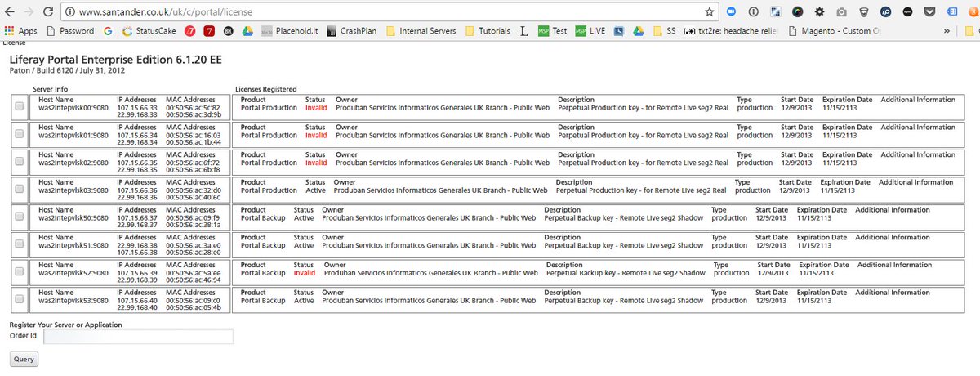Check the box for was2intepvlsk50:9080
Image resolution: width=980 pixels, height=376 pixels.
(x=20, y=218)
